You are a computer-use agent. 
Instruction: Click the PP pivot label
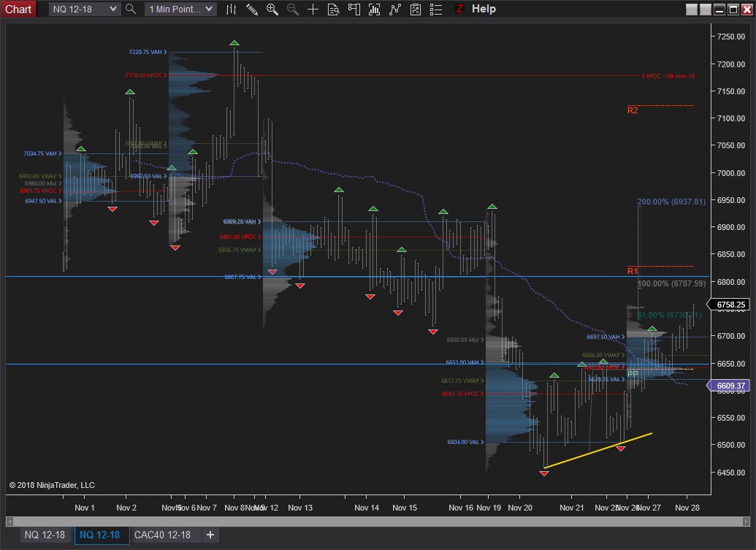pyautogui.click(x=633, y=374)
